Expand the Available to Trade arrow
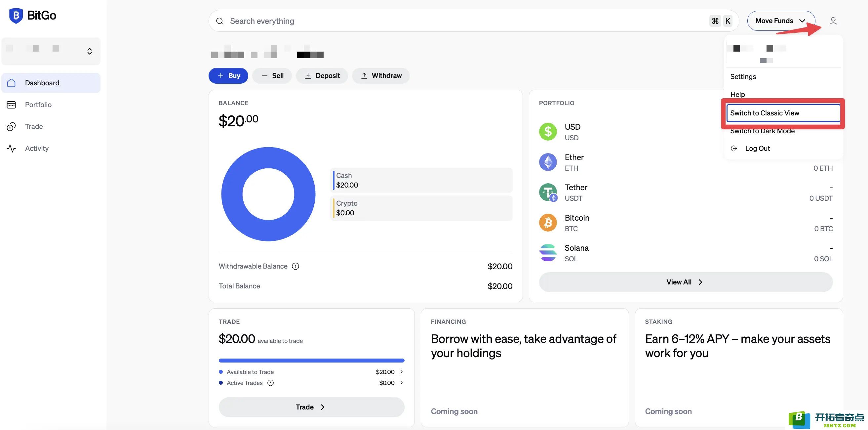The image size is (868, 430). click(x=402, y=372)
